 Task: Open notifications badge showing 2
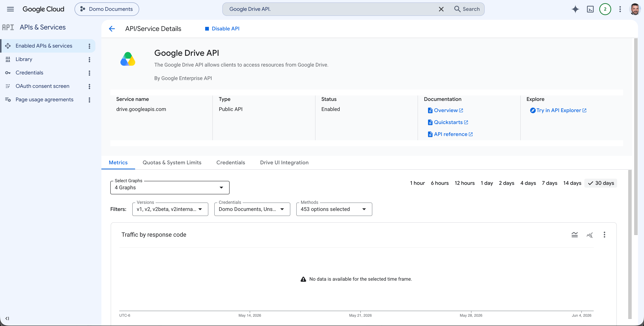(605, 9)
